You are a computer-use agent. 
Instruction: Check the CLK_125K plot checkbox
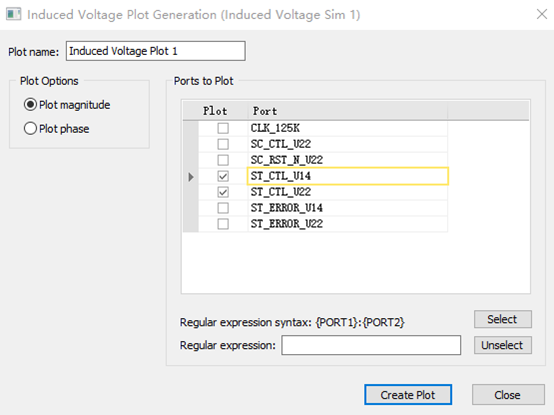[x=223, y=128]
